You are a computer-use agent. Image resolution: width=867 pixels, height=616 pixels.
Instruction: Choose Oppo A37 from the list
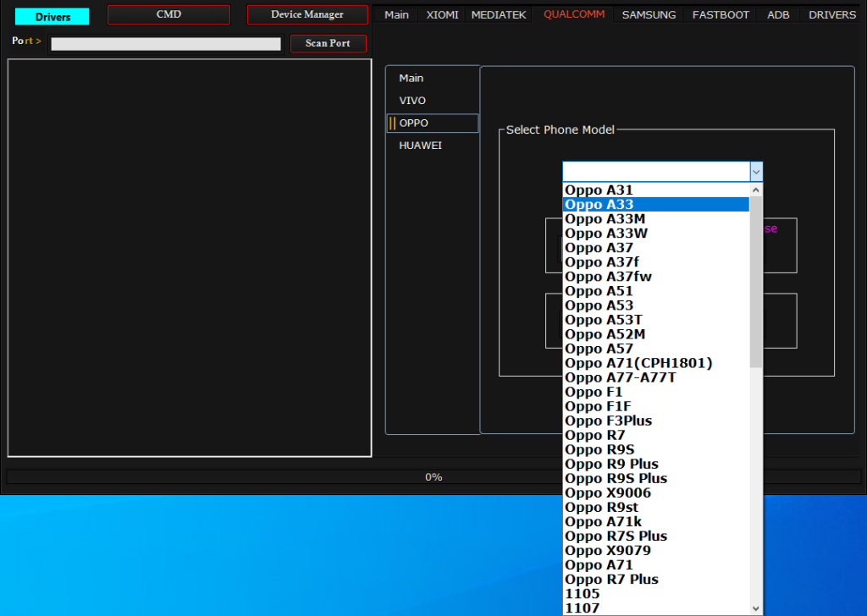656,248
